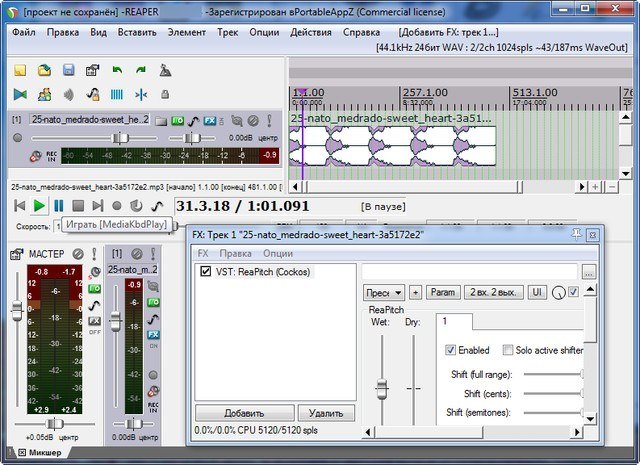Click the Save project floppy disk icon
This screenshot has width=640, height=465.
tap(68, 71)
